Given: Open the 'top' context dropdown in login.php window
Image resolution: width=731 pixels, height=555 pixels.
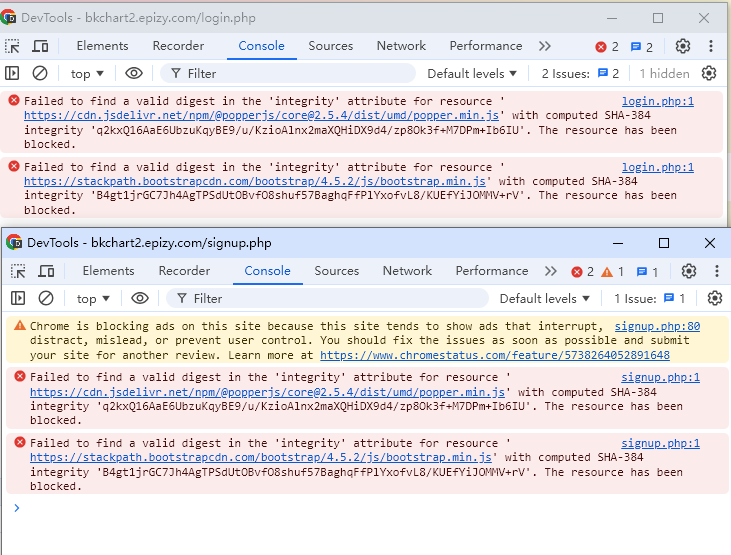Looking at the screenshot, I should (x=88, y=73).
